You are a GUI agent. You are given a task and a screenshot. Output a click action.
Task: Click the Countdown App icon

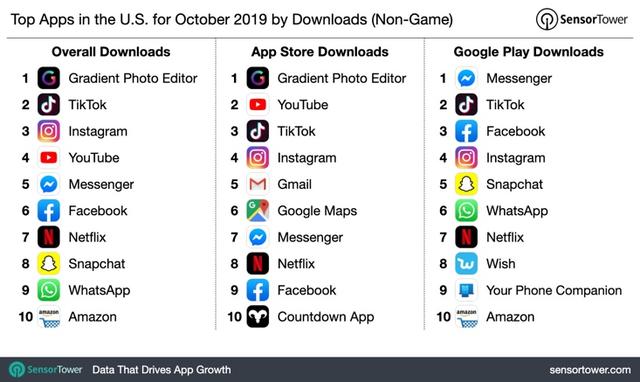(258, 317)
